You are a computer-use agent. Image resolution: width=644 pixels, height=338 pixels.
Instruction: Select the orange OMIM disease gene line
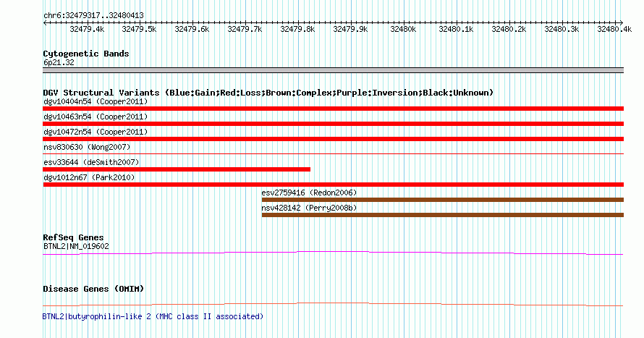(333, 304)
